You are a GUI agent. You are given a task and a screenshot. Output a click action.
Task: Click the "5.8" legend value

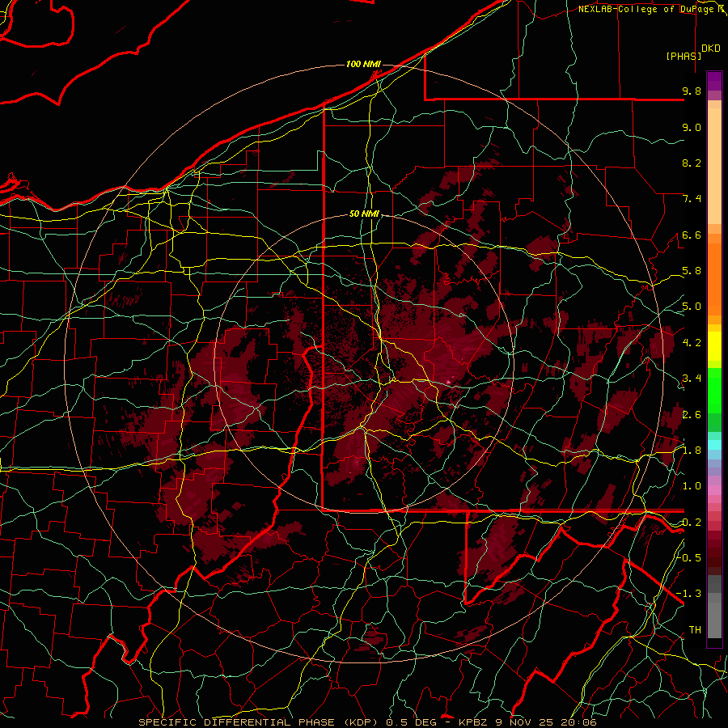(x=692, y=271)
